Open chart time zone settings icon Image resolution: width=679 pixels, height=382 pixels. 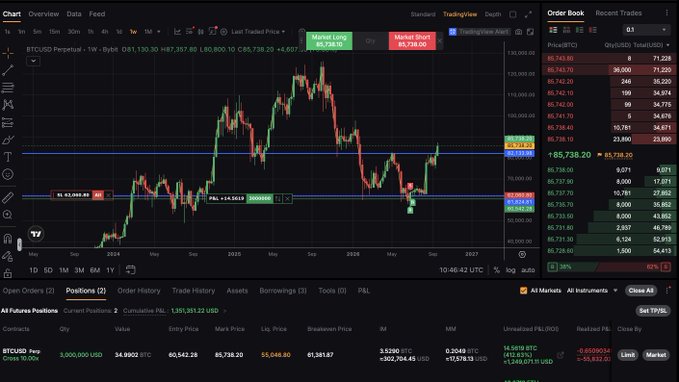click(522, 254)
